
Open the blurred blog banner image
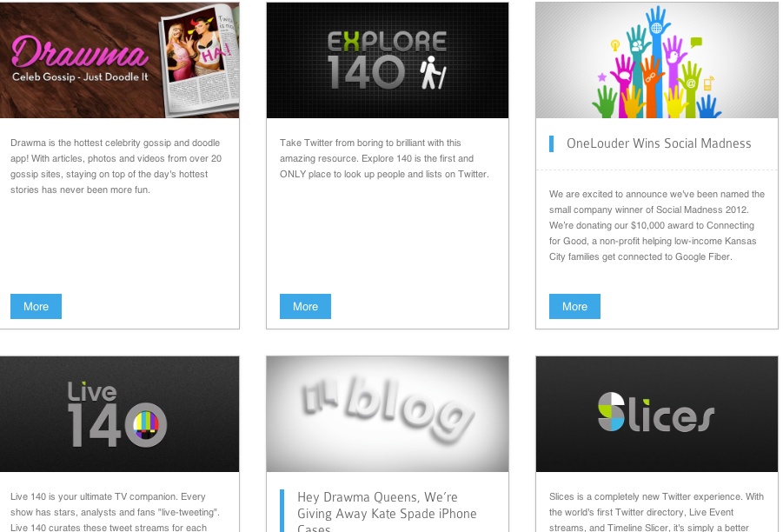point(388,414)
